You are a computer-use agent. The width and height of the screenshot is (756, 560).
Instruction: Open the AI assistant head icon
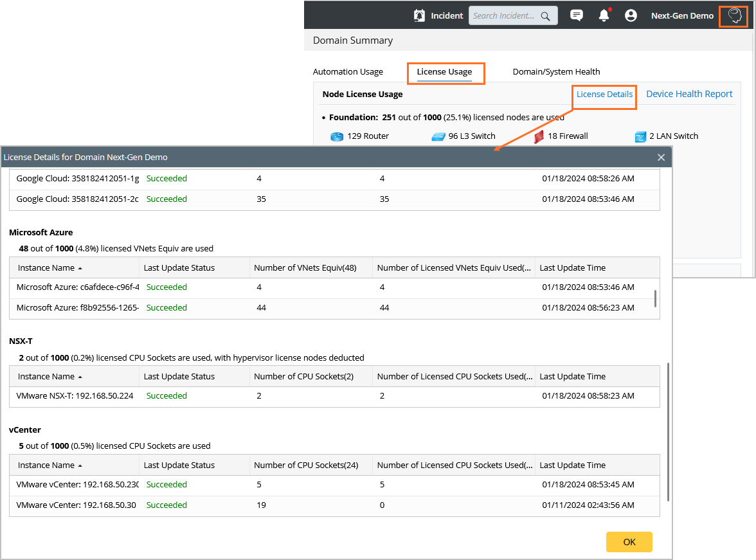click(733, 16)
